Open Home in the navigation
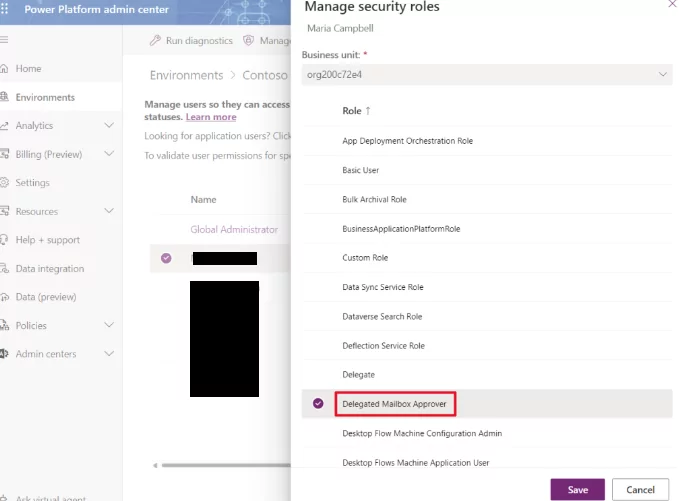 [29, 68]
